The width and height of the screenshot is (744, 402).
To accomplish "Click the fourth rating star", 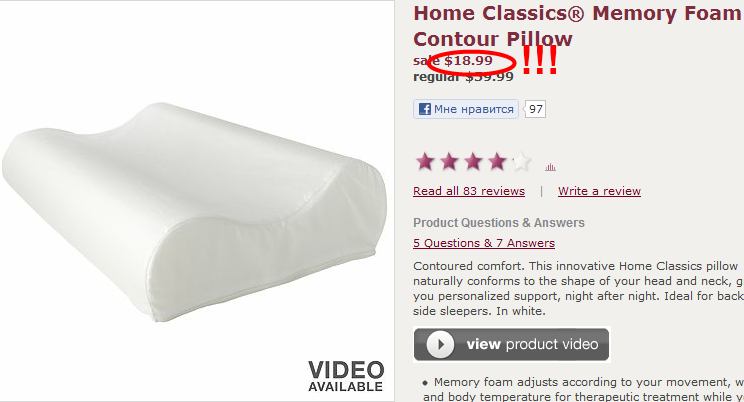I will 497,162.
